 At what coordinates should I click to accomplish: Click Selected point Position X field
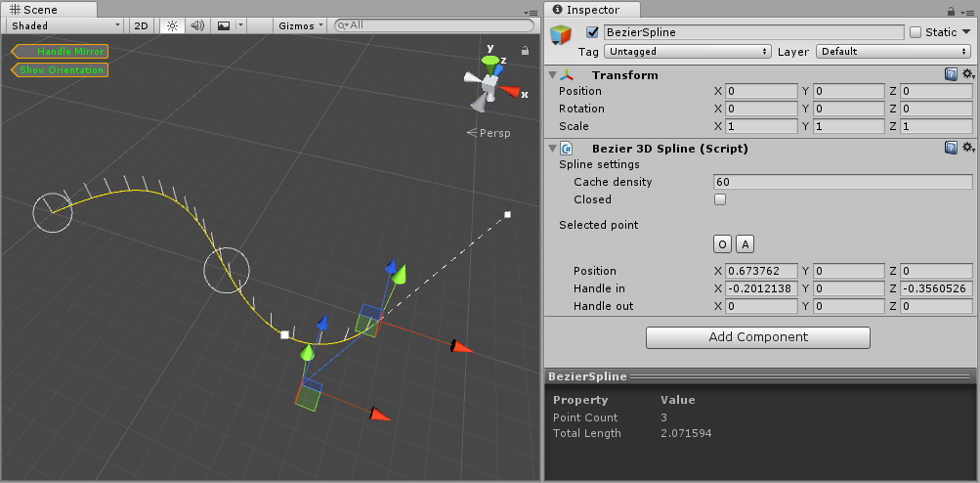pyautogui.click(x=760, y=271)
